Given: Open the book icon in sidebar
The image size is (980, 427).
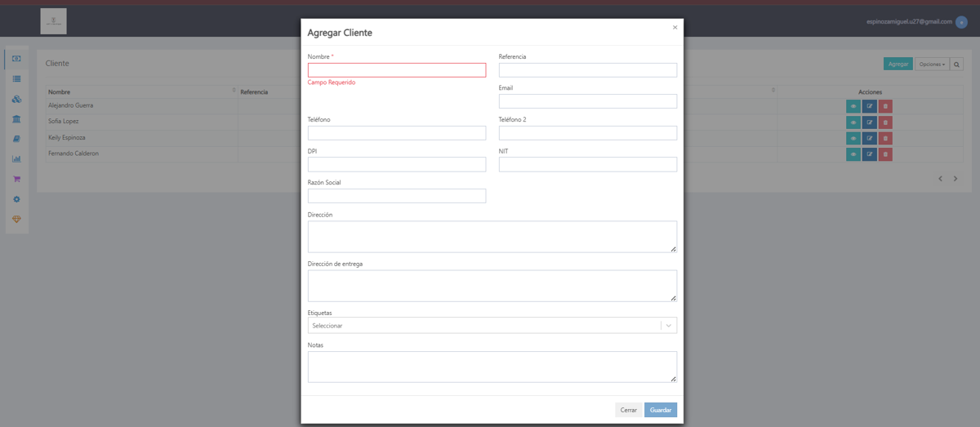Looking at the screenshot, I should [x=16, y=139].
